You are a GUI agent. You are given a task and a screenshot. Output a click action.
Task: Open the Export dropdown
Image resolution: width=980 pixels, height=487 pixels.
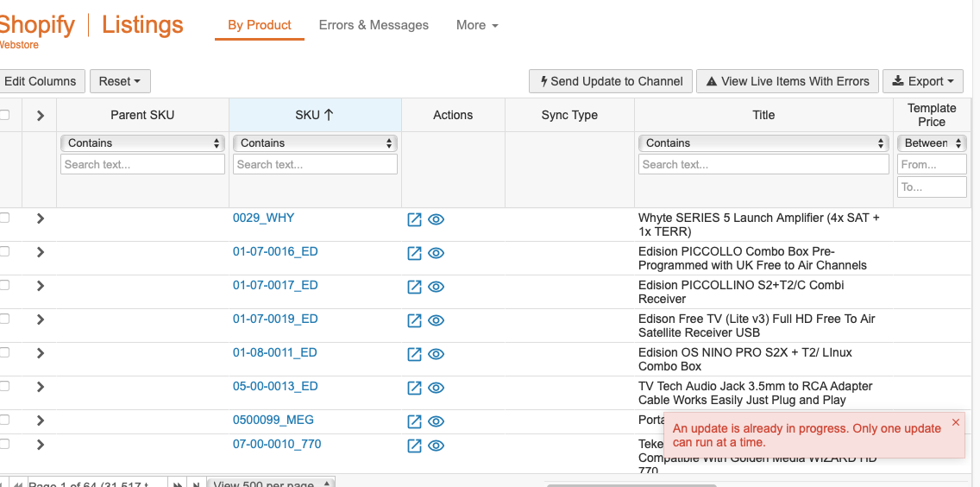coord(922,81)
